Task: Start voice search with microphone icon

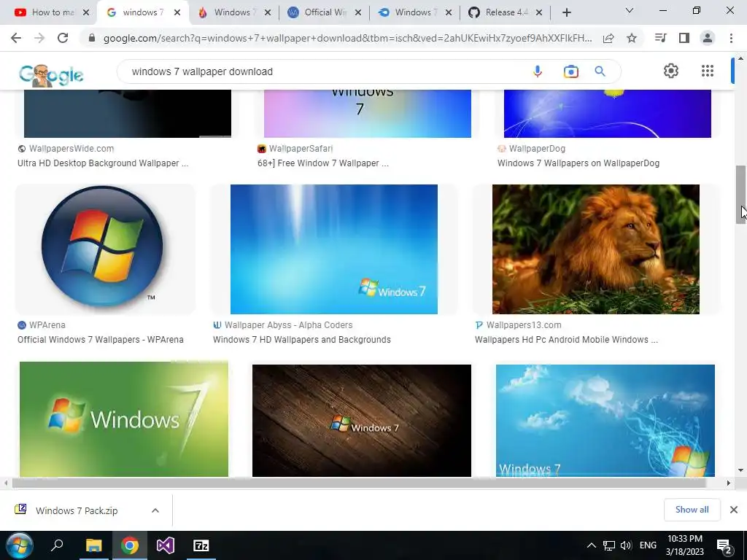Action: point(538,71)
